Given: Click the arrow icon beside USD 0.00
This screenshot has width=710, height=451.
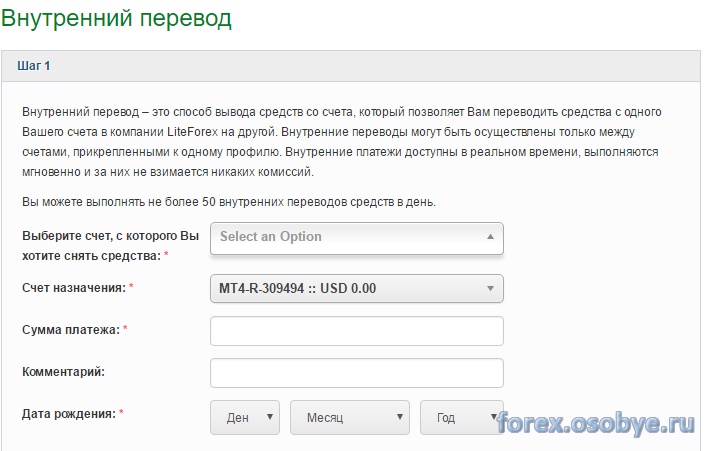Looking at the screenshot, I should click(490, 289).
